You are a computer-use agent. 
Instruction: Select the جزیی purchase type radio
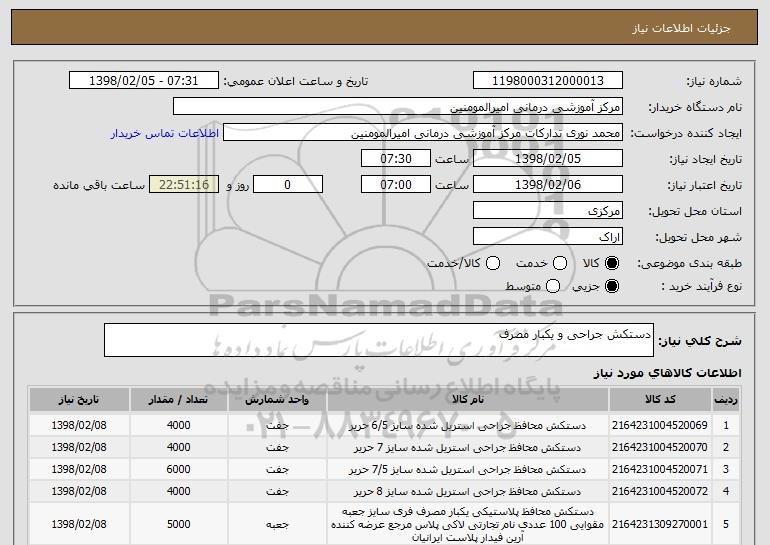pos(612,286)
